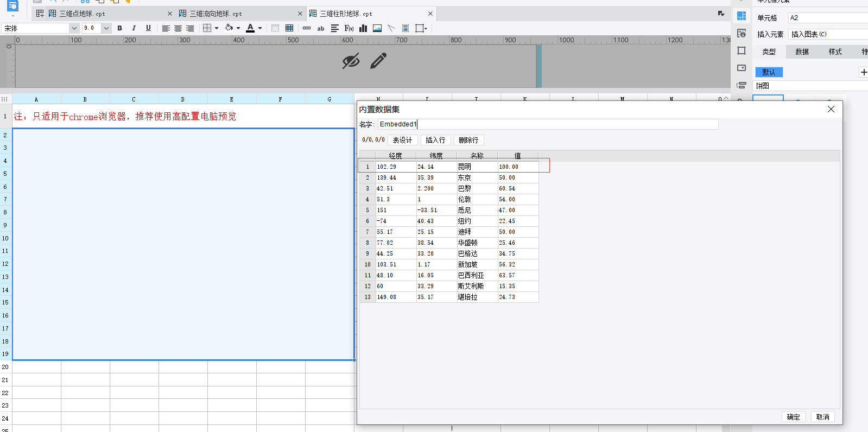Open the 样式 tab in the right panel
Image resolution: width=868 pixels, height=432 pixels.
(835, 52)
